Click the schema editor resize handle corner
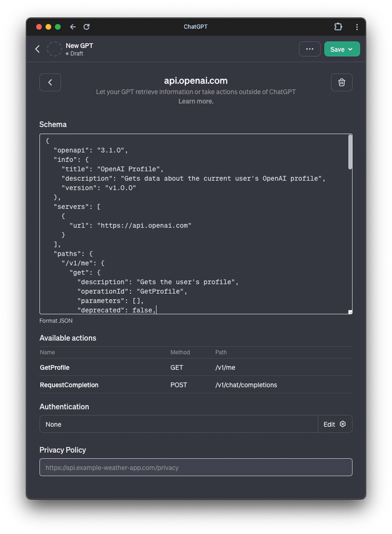This screenshot has width=392, height=534. click(350, 312)
